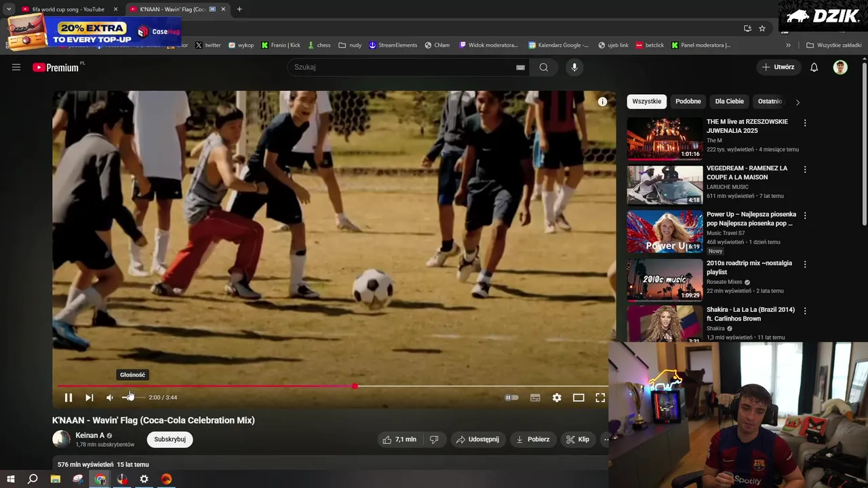Expand hidden bookmarks chevron
The width and height of the screenshot is (868, 488).
tap(788, 45)
